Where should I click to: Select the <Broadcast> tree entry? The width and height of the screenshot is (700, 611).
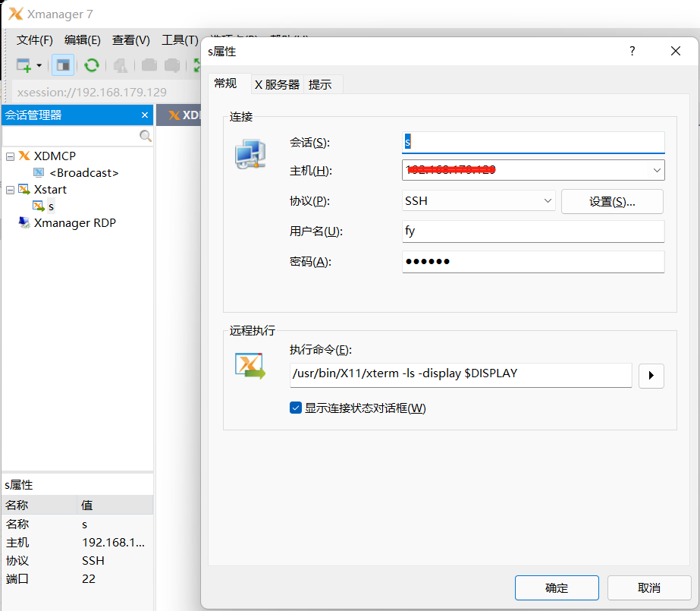click(x=84, y=173)
